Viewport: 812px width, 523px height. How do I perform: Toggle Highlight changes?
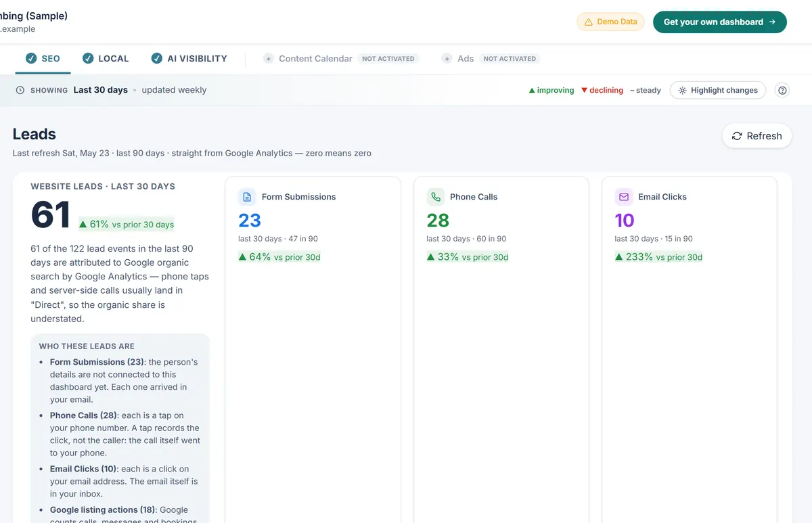click(x=718, y=90)
